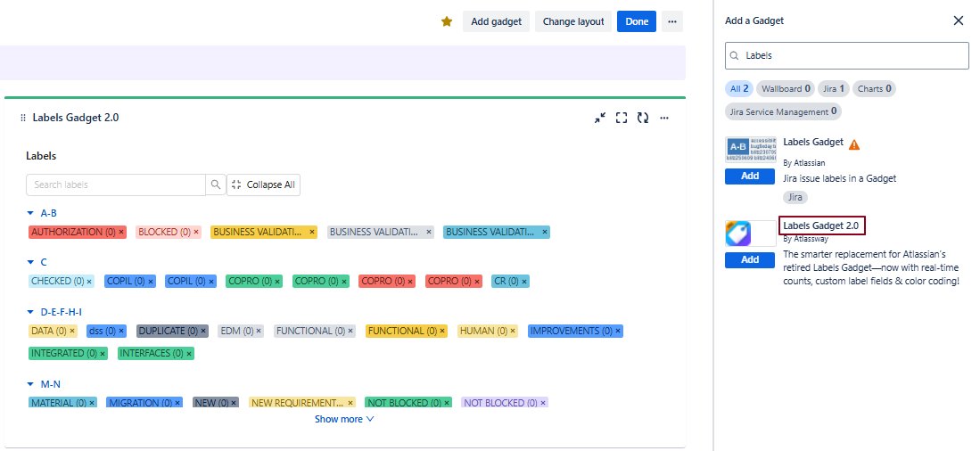The image size is (980, 451).
Task: Open Labels Gadget 2.0 more options menu
Action: [664, 118]
